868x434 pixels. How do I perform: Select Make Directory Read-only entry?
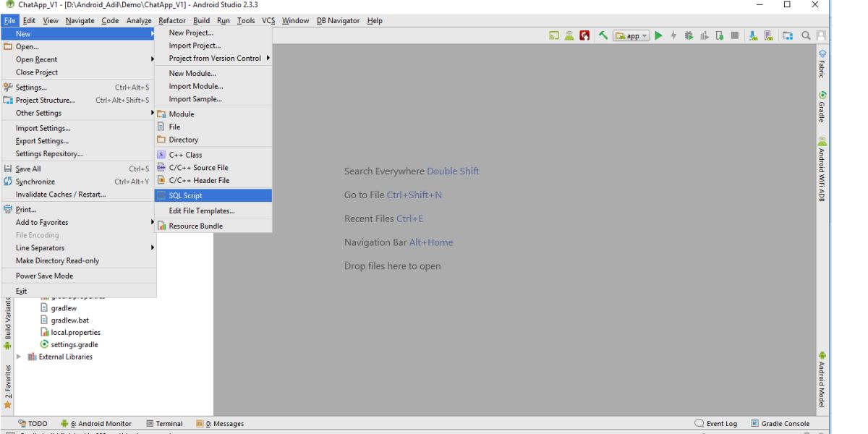[79, 261]
